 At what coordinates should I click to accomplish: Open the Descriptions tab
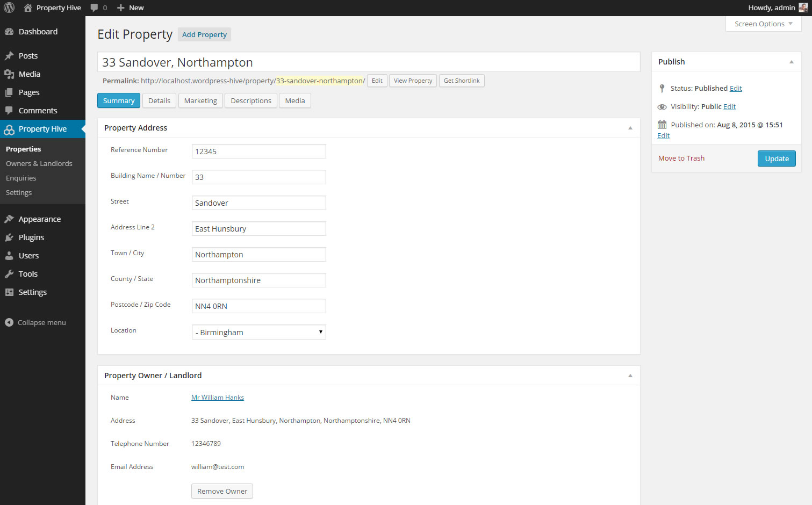(x=251, y=100)
